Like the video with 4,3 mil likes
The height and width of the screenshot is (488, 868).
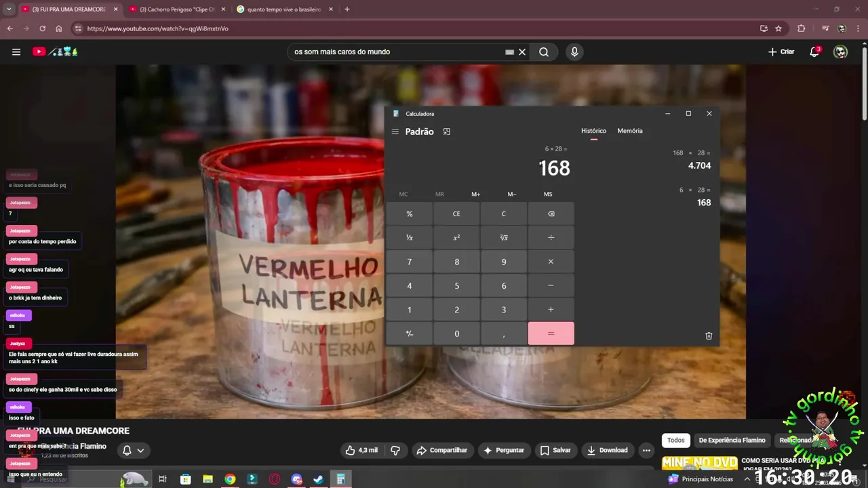[x=361, y=450]
